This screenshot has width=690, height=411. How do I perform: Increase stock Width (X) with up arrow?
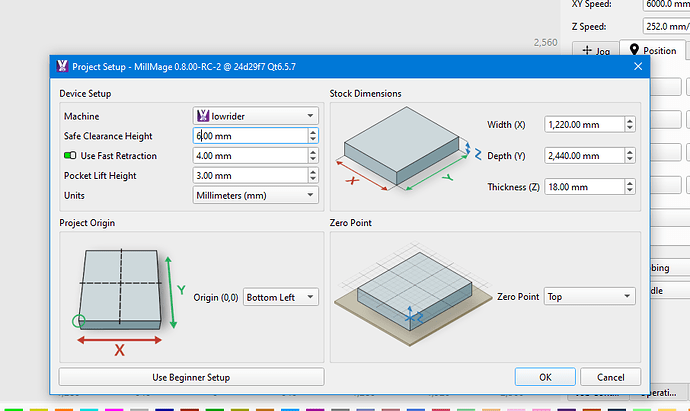pyautogui.click(x=630, y=121)
